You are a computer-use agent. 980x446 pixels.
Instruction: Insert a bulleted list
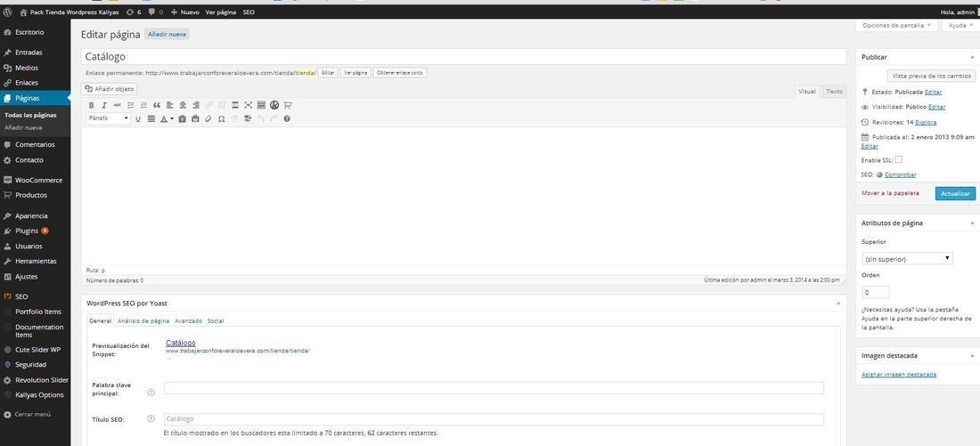[131, 105]
